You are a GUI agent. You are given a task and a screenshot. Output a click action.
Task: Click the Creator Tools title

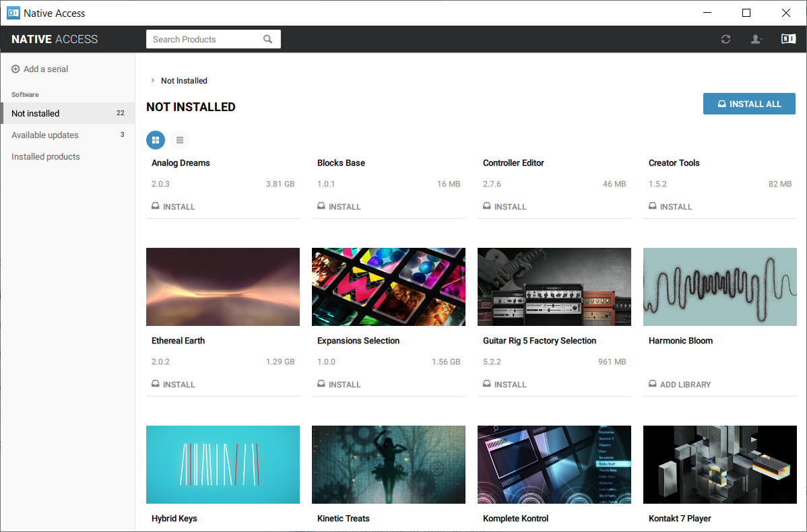(674, 162)
